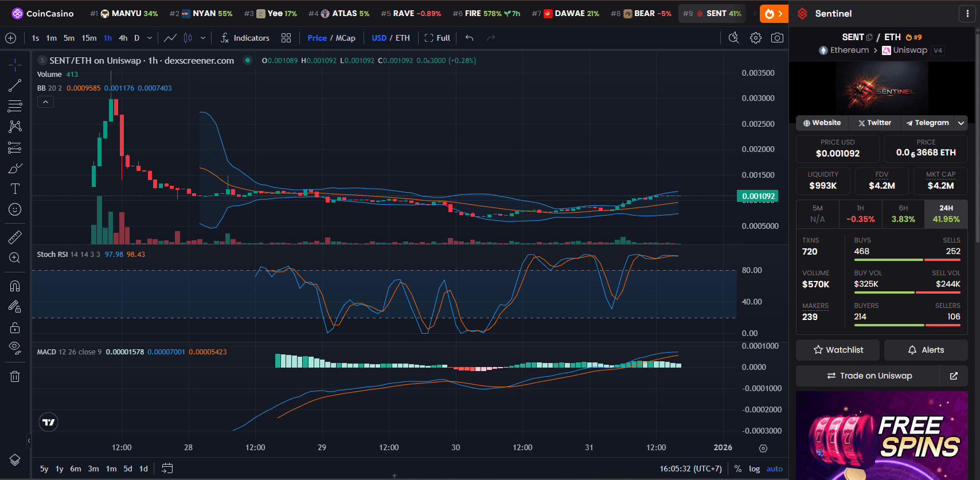
Task: Add Sentinel to Watchlist
Action: pos(838,350)
